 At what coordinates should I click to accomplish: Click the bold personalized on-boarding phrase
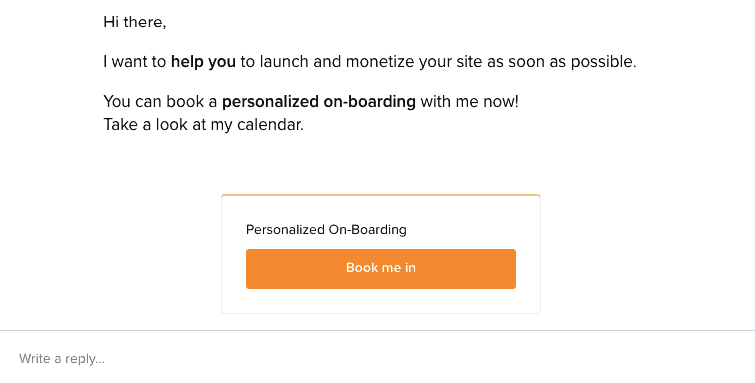[319, 102]
